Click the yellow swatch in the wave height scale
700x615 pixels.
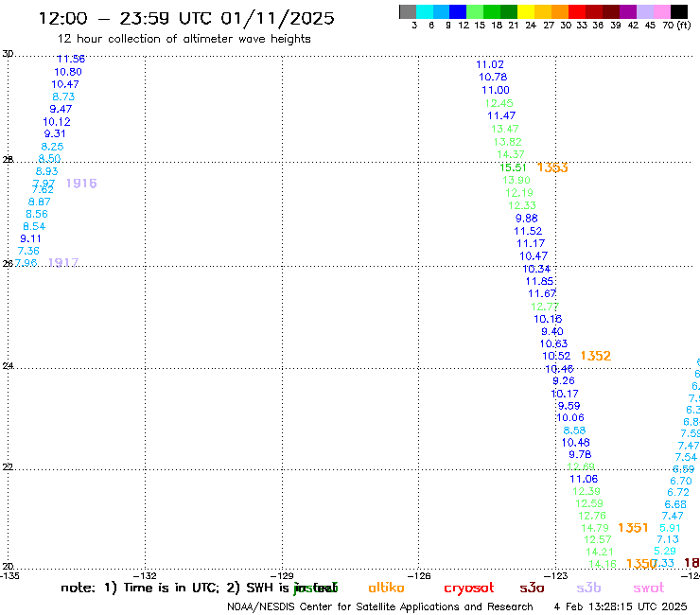click(x=526, y=11)
